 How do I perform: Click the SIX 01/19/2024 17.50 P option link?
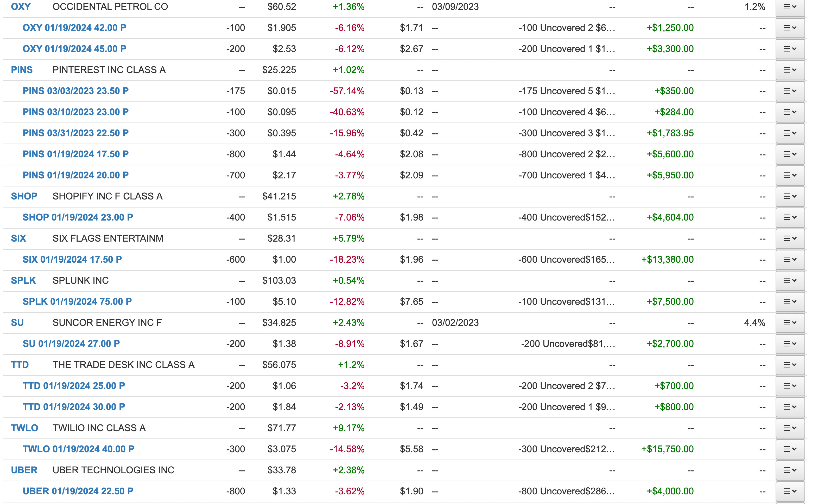(72, 260)
